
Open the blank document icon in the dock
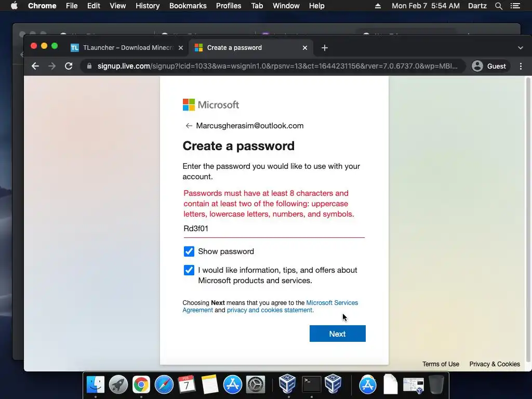tap(391, 384)
